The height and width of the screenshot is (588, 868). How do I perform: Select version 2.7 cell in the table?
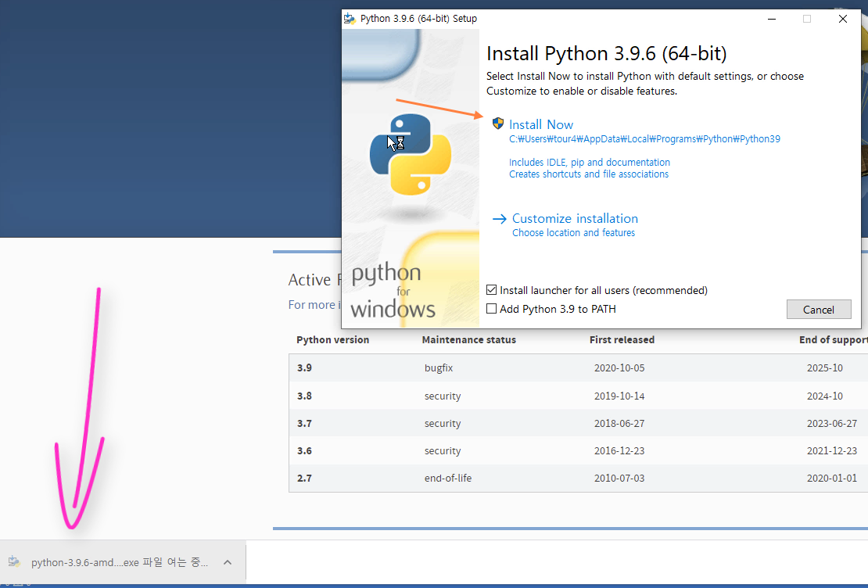(304, 478)
